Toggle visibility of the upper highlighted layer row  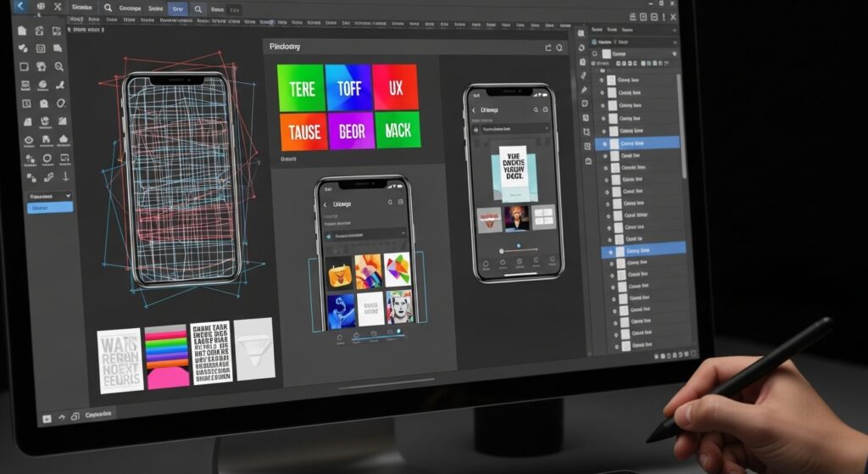pyautogui.click(x=603, y=144)
